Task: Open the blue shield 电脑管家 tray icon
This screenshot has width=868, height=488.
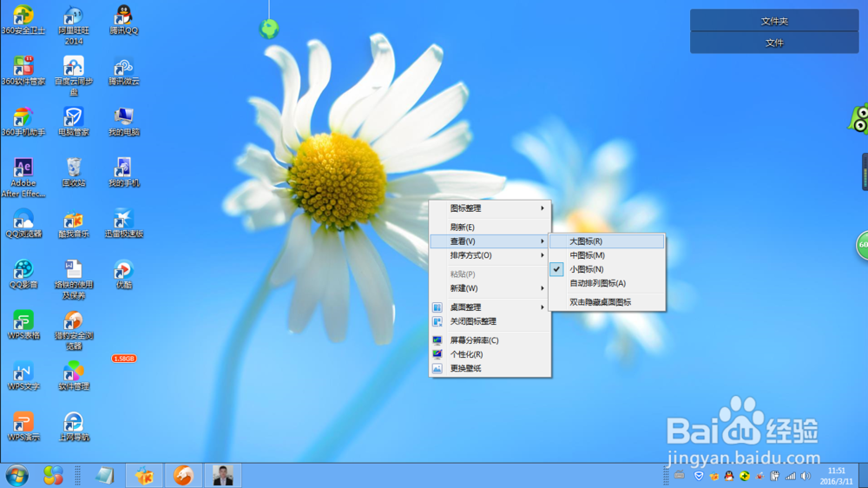Action: 699,476
